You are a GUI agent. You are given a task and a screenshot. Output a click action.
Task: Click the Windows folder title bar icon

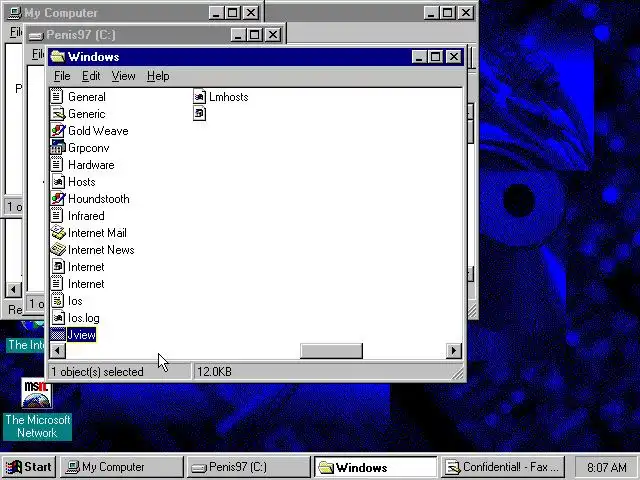click(x=58, y=57)
